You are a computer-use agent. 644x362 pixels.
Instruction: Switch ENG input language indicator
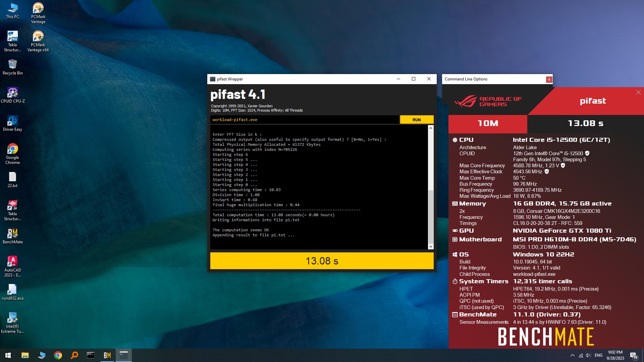598,355
